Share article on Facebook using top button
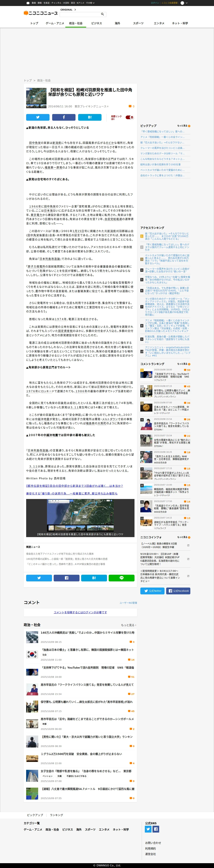 click(64, 117)
